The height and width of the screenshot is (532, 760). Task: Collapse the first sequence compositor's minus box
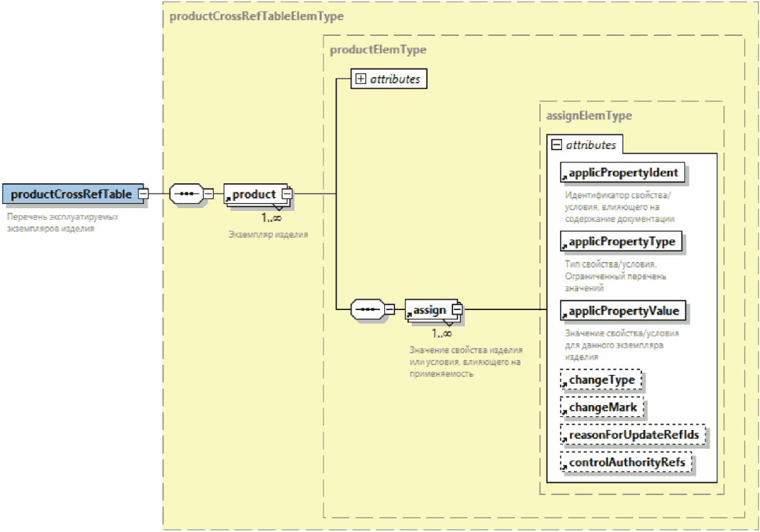coord(208,194)
